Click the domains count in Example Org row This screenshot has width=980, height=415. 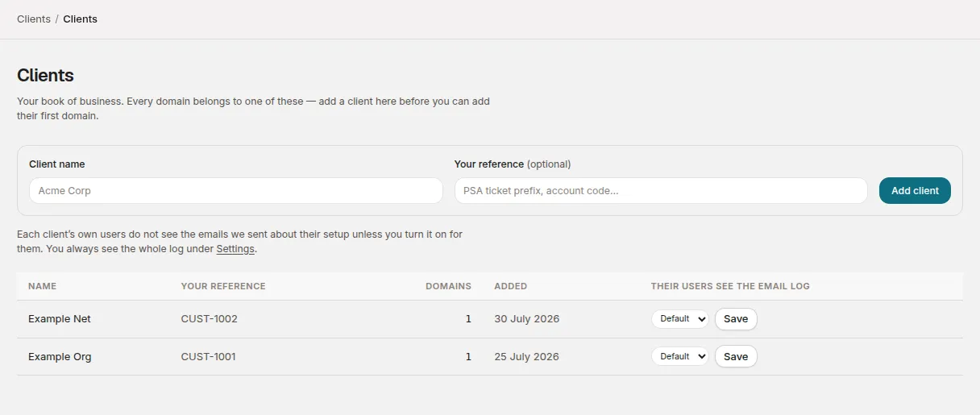(468, 356)
